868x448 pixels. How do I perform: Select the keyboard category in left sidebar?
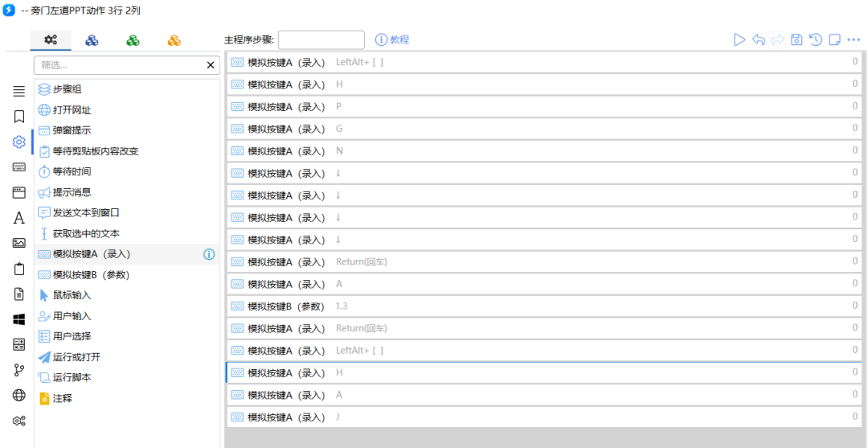[18, 167]
